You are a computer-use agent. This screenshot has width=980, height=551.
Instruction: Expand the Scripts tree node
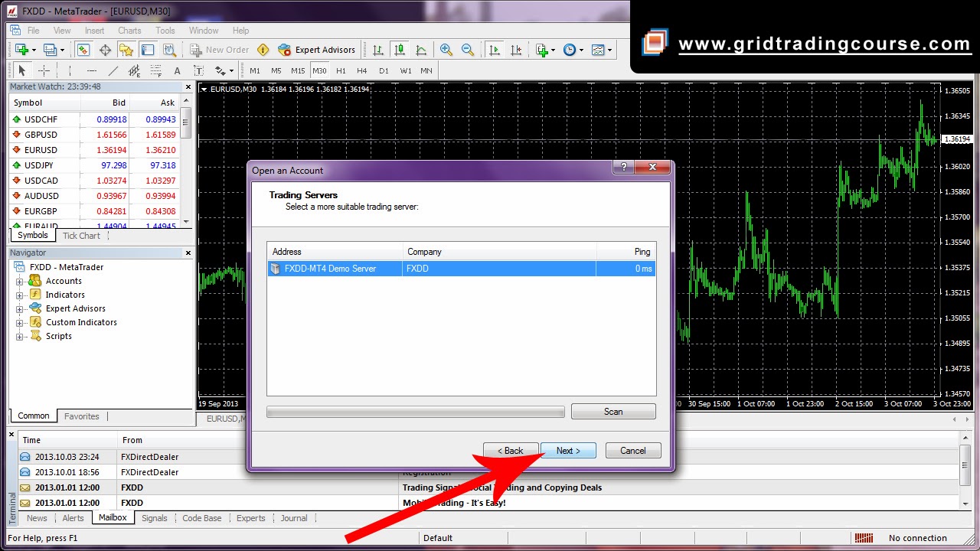click(20, 337)
